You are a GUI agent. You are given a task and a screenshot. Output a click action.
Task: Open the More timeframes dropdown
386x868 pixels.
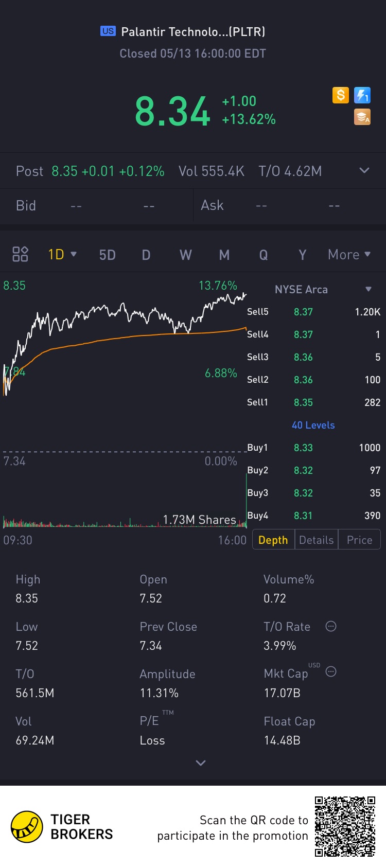click(349, 254)
